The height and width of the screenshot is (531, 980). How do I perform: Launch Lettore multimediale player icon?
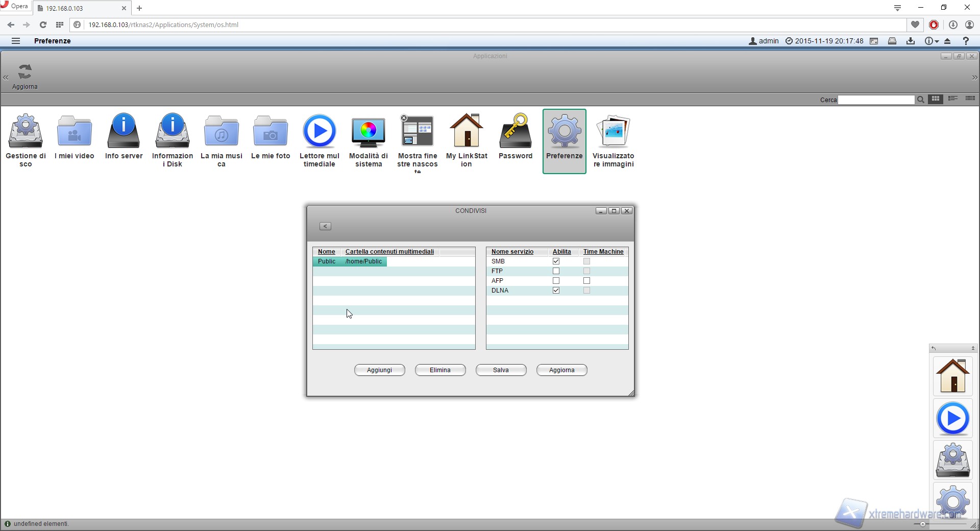(320, 132)
